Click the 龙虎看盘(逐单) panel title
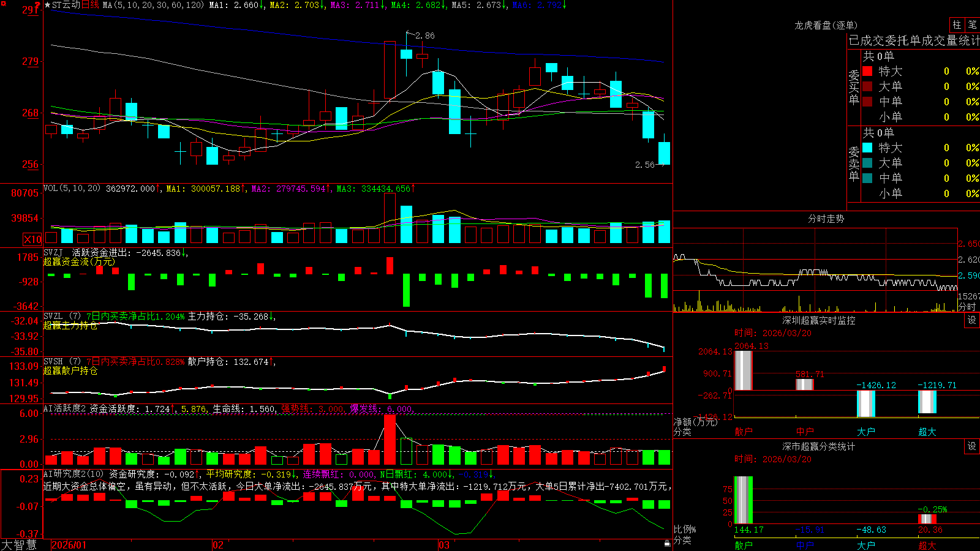This screenshot has height=551, width=980. [826, 25]
